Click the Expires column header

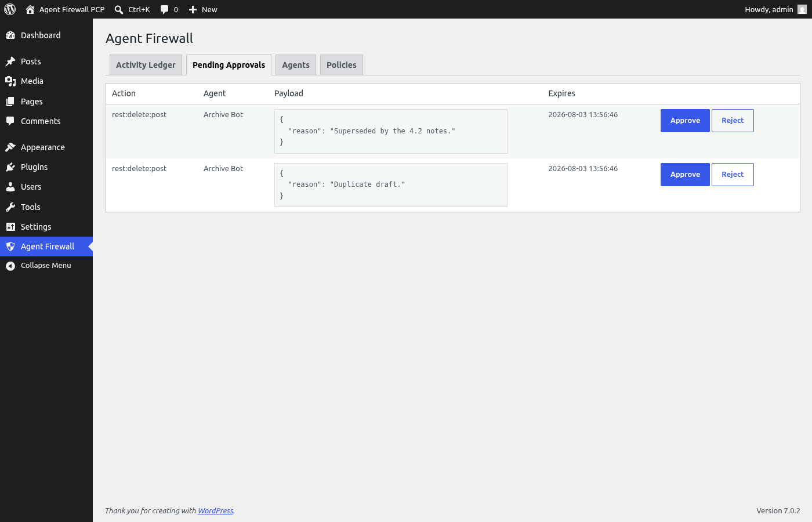pos(562,93)
